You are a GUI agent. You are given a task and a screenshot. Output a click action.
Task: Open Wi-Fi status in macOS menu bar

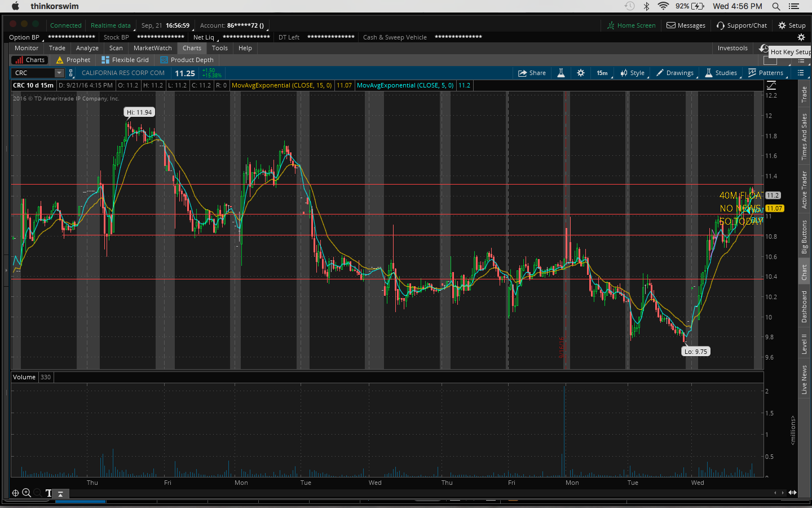[663, 6]
